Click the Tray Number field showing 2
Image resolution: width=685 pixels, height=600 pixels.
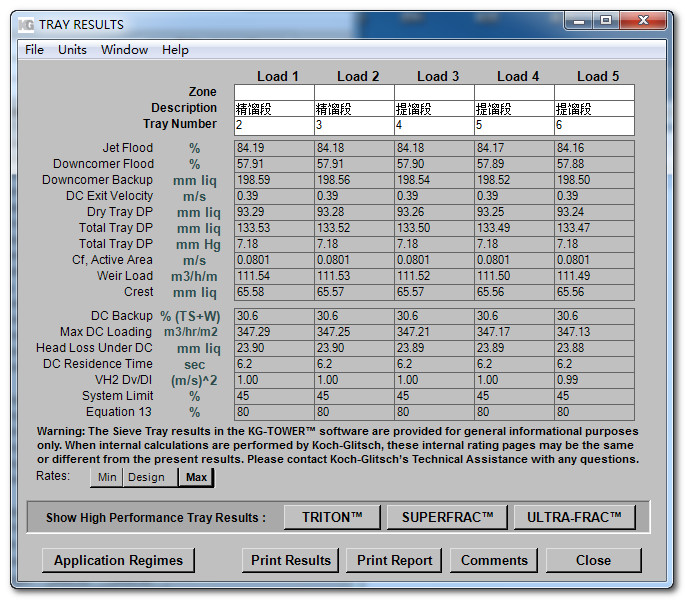274,125
